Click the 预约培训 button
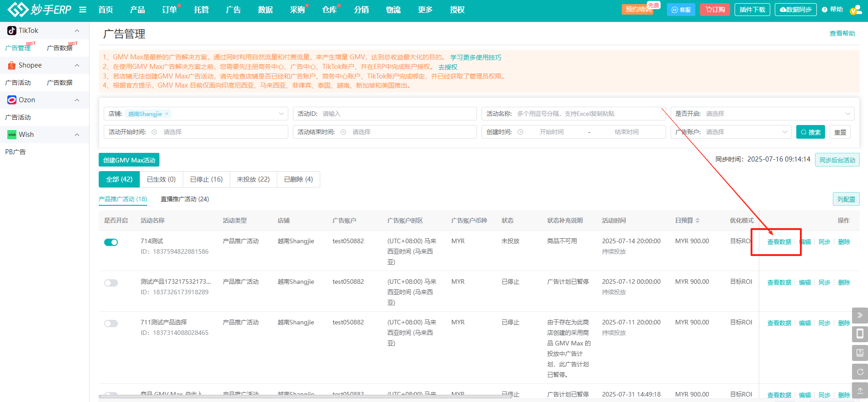The height and width of the screenshot is (402, 868). pyautogui.click(x=638, y=10)
